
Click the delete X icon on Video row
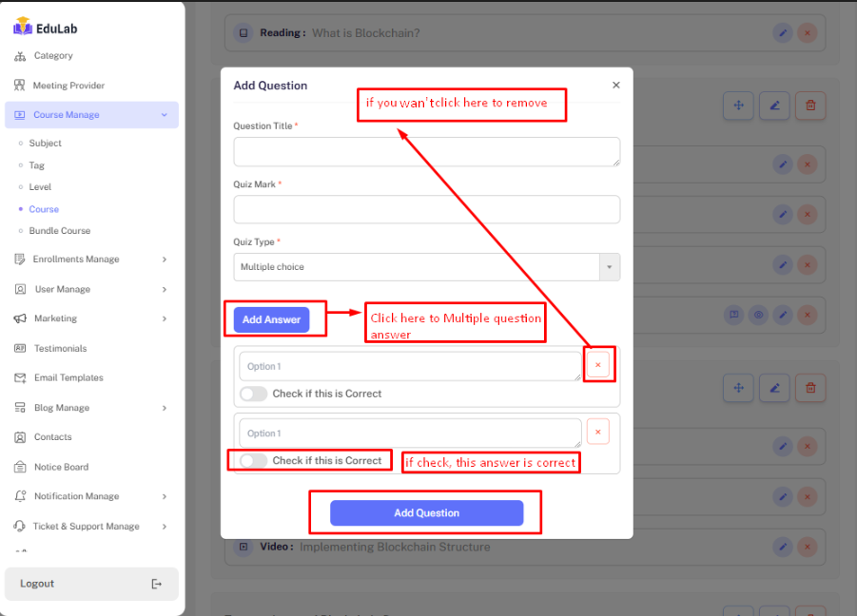coord(807,547)
